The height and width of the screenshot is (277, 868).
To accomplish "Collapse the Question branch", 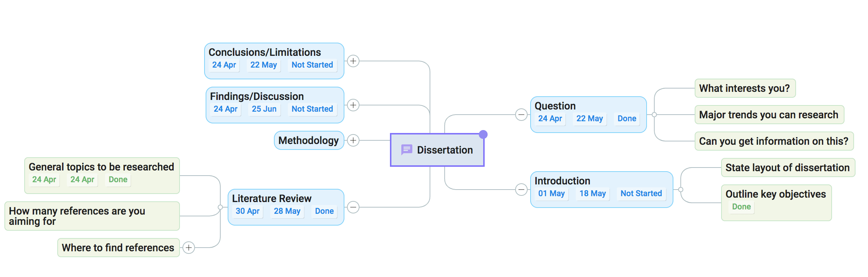I will (x=521, y=115).
